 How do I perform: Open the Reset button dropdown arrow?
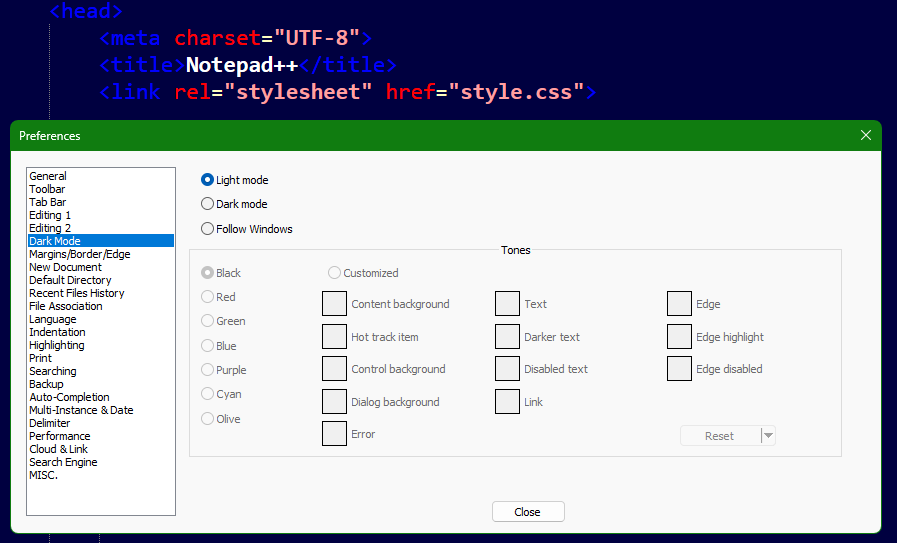tap(768, 436)
